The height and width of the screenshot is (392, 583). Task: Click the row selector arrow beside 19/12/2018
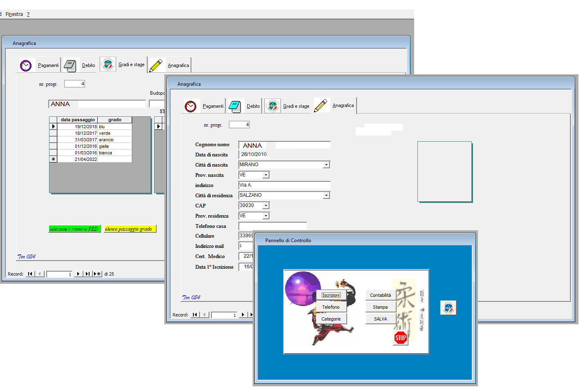point(53,127)
